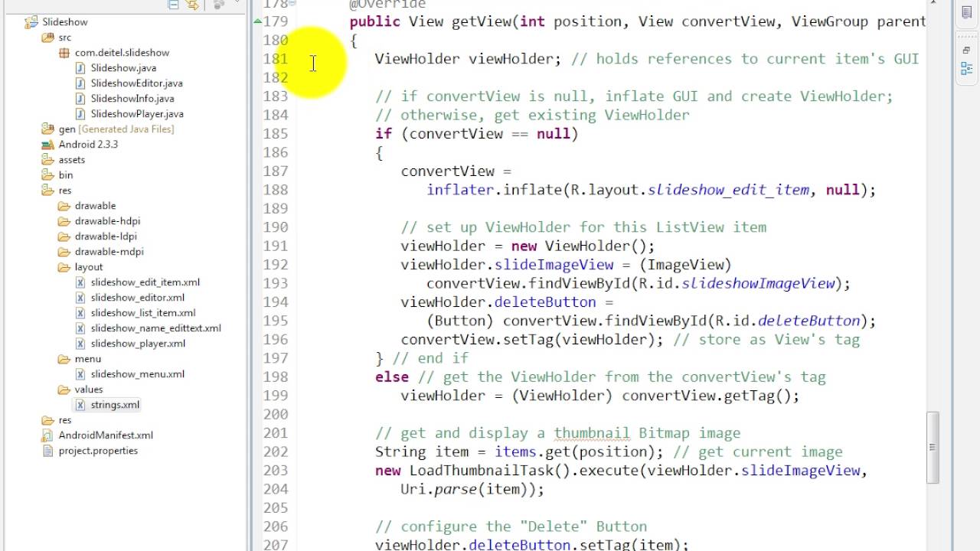Screen dimensions: 980x551
Task: Open AndroidManifest.xml
Action: pyautogui.click(x=106, y=435)
